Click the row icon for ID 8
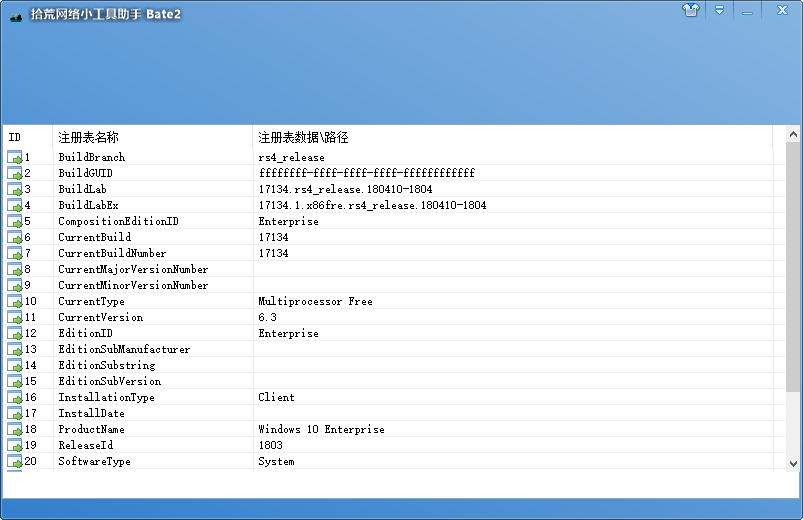The image size is (803, 520). click(15, 269)
